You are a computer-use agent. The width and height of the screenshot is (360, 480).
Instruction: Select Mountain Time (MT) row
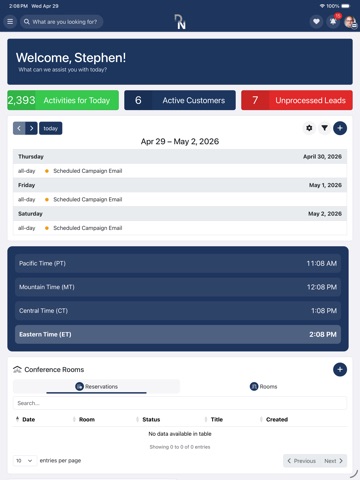coord(178,287)
